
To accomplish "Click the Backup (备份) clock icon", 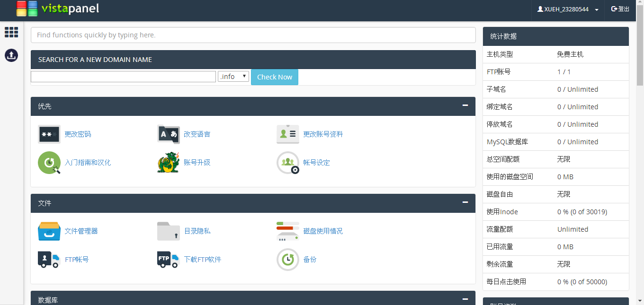I will tap(288, 260).
